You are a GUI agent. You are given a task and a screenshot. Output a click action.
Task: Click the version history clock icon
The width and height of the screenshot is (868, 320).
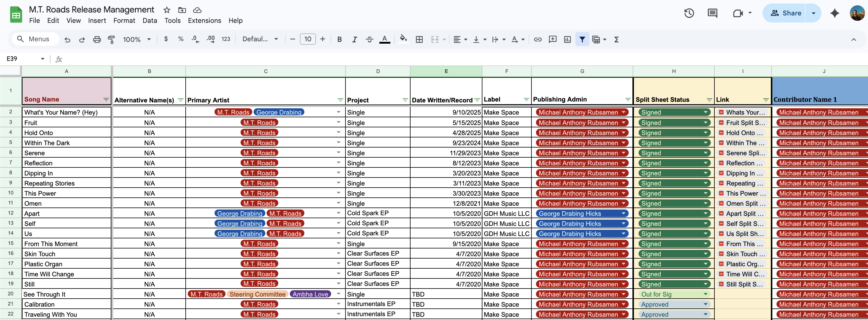point(689,13)
